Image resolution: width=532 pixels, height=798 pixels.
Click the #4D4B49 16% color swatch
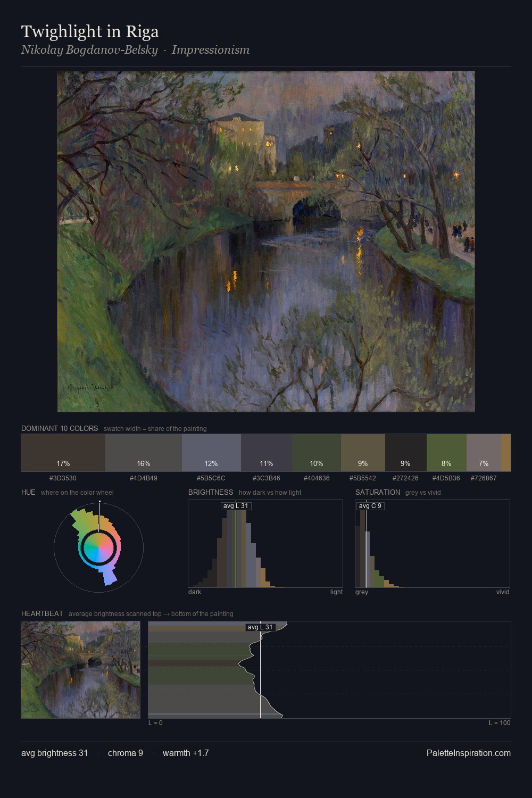click(x=144, y=453)
